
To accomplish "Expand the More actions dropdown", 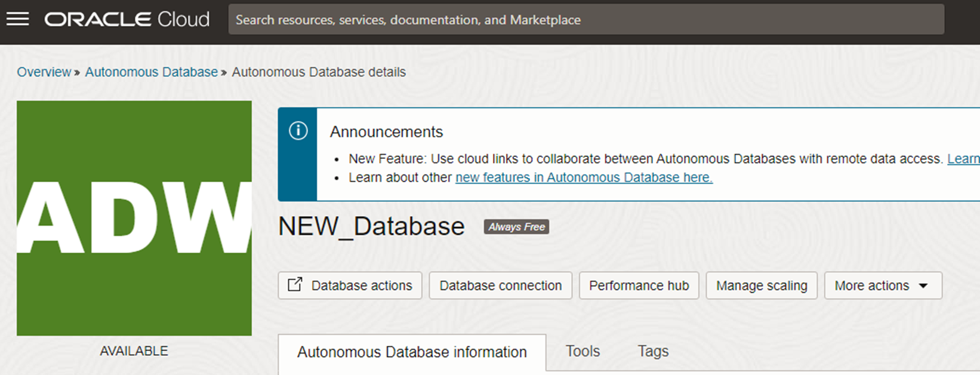I will (883, 285).
